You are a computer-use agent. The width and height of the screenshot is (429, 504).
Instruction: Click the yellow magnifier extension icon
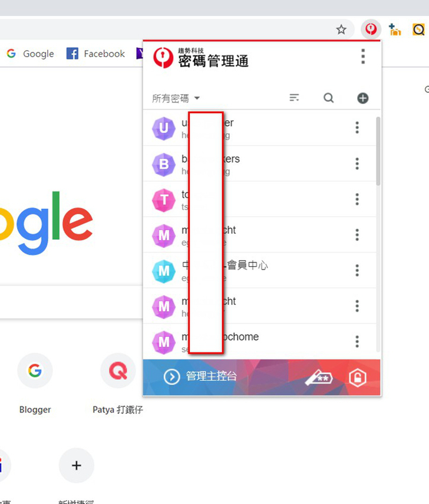[x=418, y=29]
